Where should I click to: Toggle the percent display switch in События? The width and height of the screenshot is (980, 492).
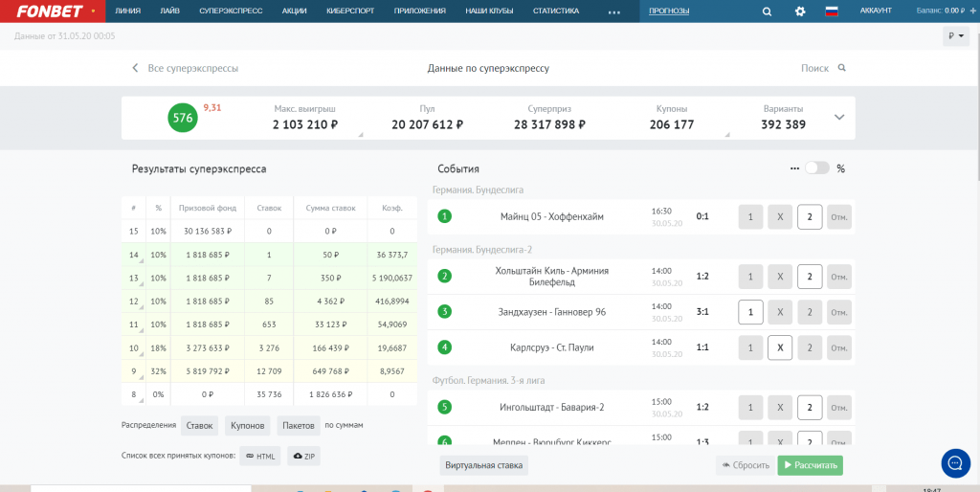(817, 168)
